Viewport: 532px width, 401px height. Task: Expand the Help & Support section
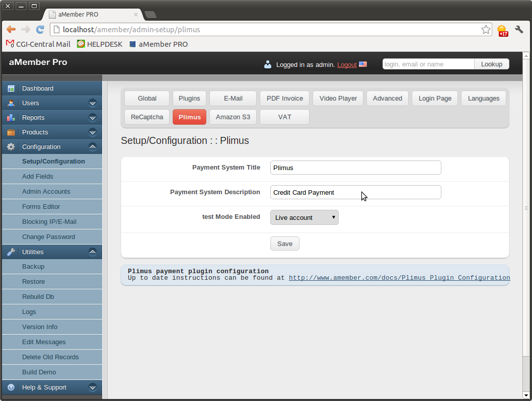(93, 387)
